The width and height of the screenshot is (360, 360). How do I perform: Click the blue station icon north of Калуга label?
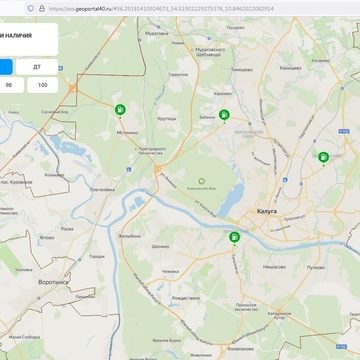coord(285,180)
